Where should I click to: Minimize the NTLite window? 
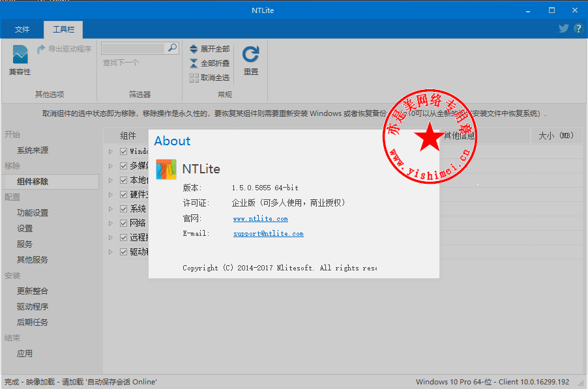(528, 10)
